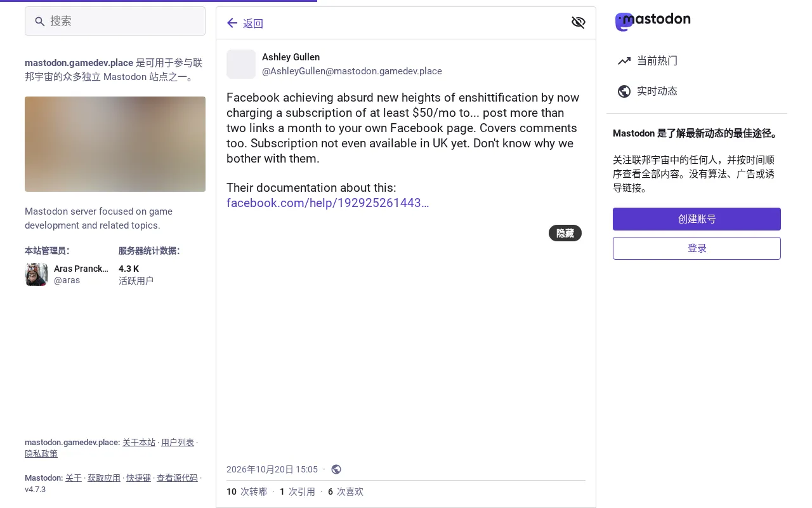Click the trending arrow icon
The image size is (812, 508).
pos(624,61)
